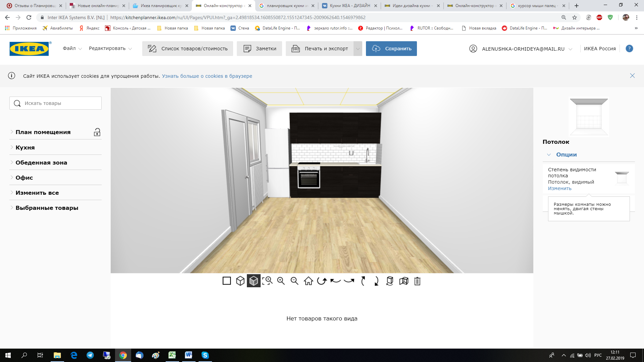
Task: Rotate camera left arrow icon
Action: coord(335,281)
